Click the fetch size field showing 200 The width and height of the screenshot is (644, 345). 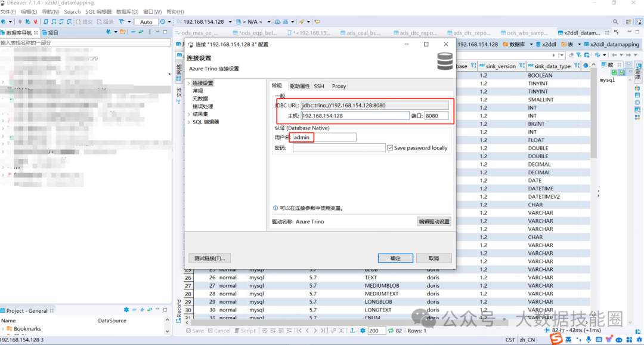point(377,331)
